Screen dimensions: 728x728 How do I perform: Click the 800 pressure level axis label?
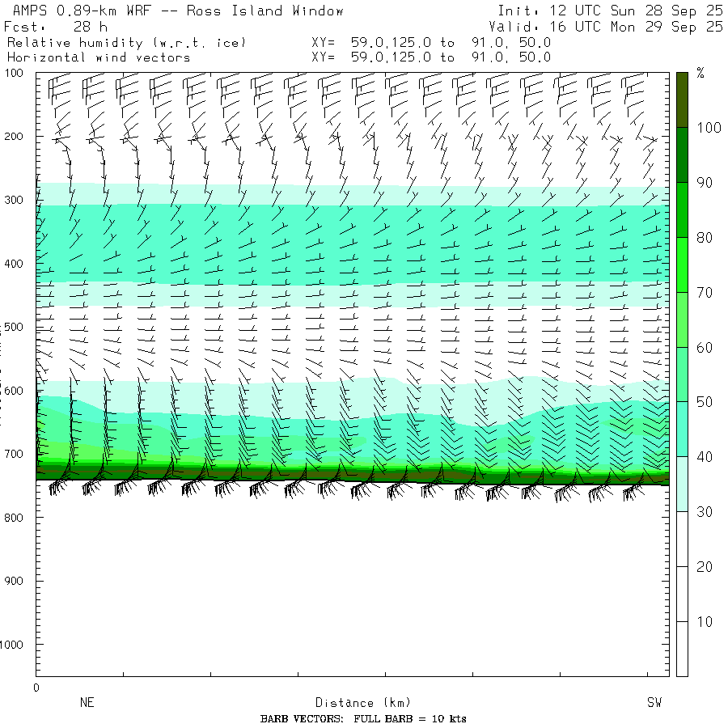tap(14, 518)
